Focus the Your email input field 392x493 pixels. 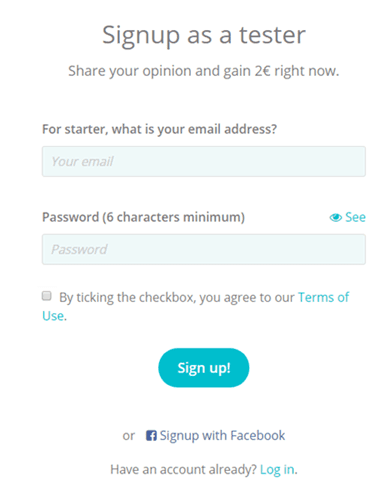pos(204,161)
